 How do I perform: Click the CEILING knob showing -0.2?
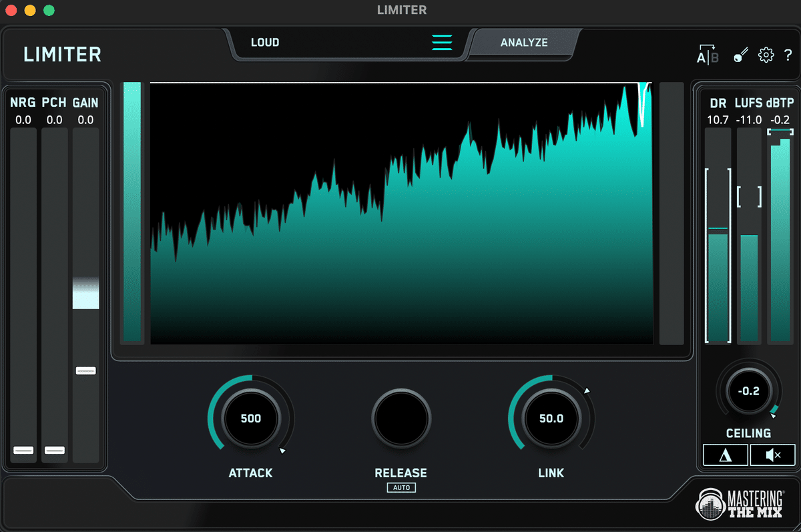coord(748,392)
